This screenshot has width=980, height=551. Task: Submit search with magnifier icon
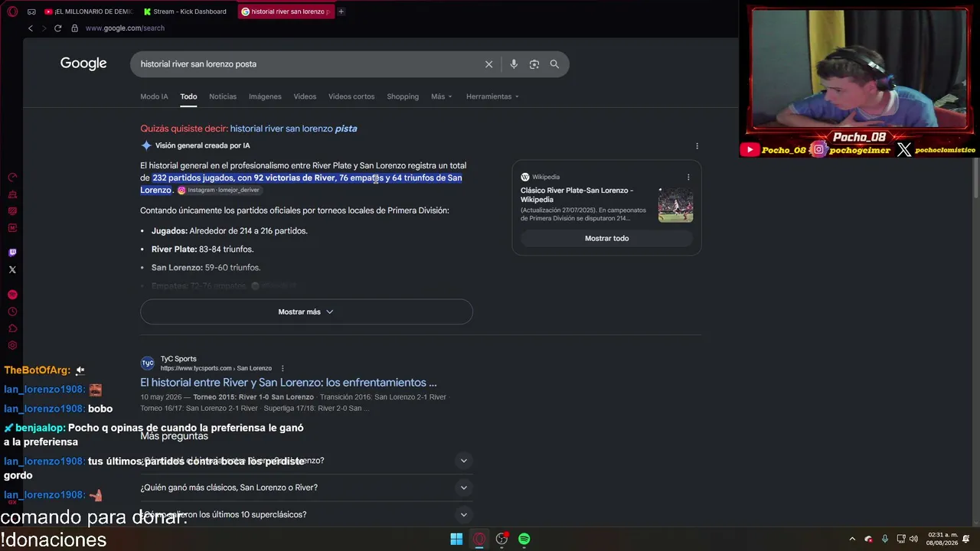tap(554, 64)
